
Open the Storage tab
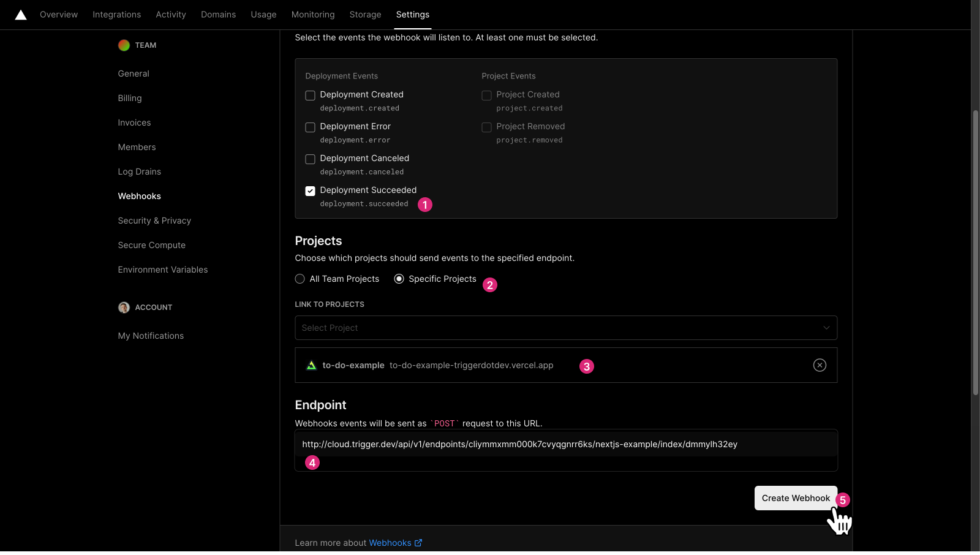366,15
